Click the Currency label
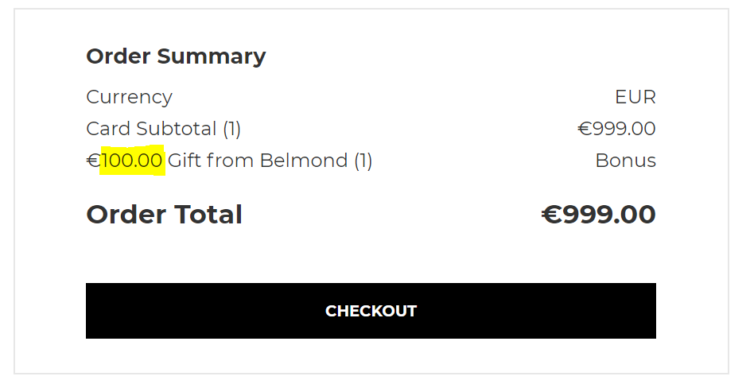This screenshot has height=384, width=750. click(x=129, y=98)
